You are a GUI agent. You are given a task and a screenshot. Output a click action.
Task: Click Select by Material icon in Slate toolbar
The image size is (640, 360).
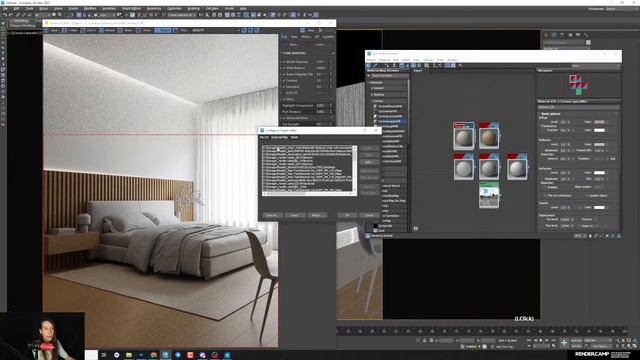(460, 65)
